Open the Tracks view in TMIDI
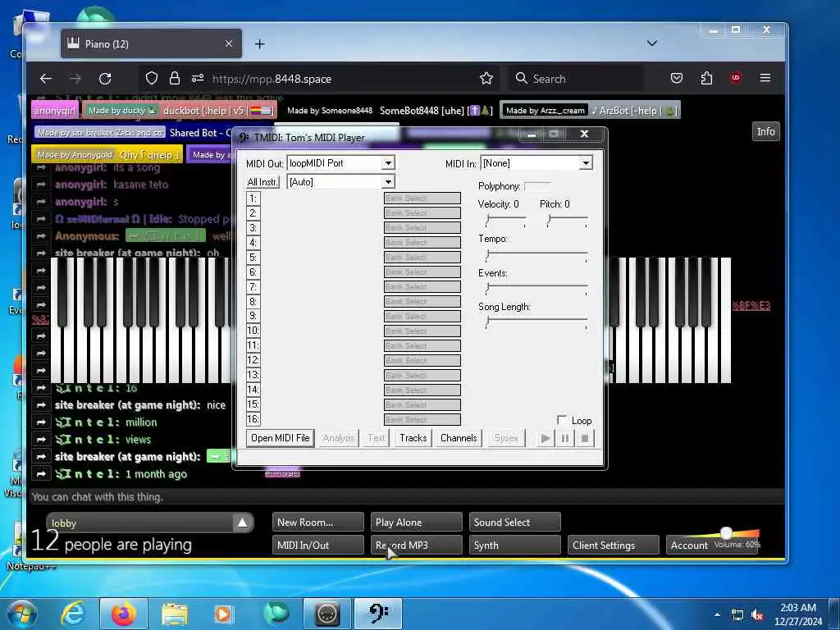 tap(413, 438)
